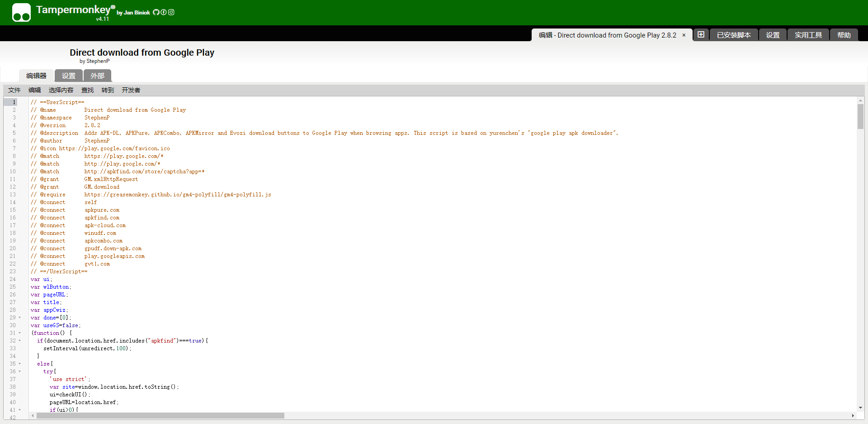The width and height of the screenshot is (868, 424).
Task: Click the "setInterval(unredirect,100);" code line
Action: 87,348
